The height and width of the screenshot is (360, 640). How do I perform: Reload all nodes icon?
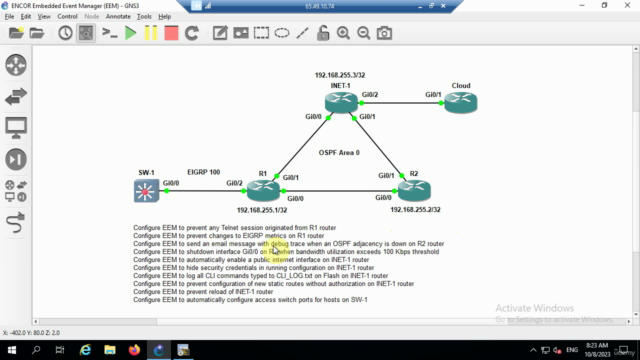point(192,33)
